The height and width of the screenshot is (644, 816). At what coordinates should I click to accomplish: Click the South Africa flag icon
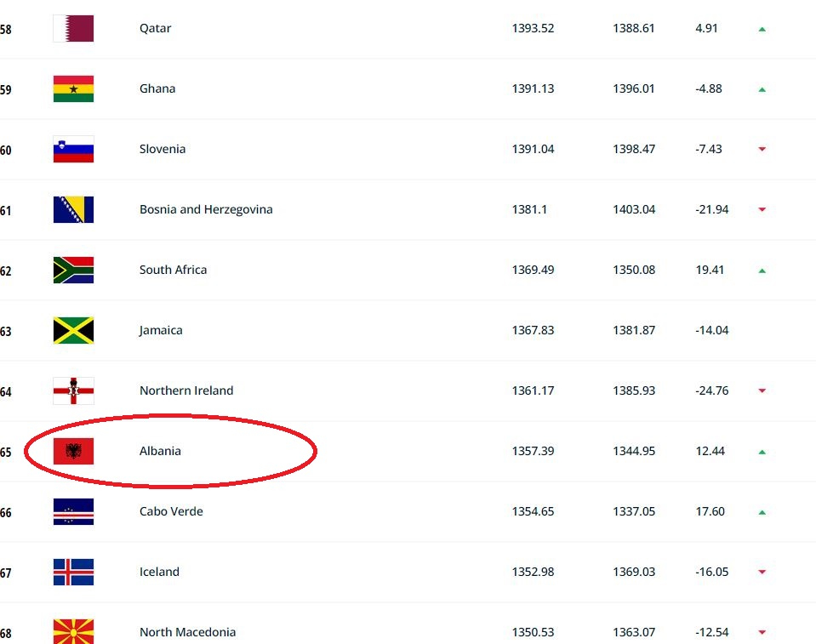[73, 270]
